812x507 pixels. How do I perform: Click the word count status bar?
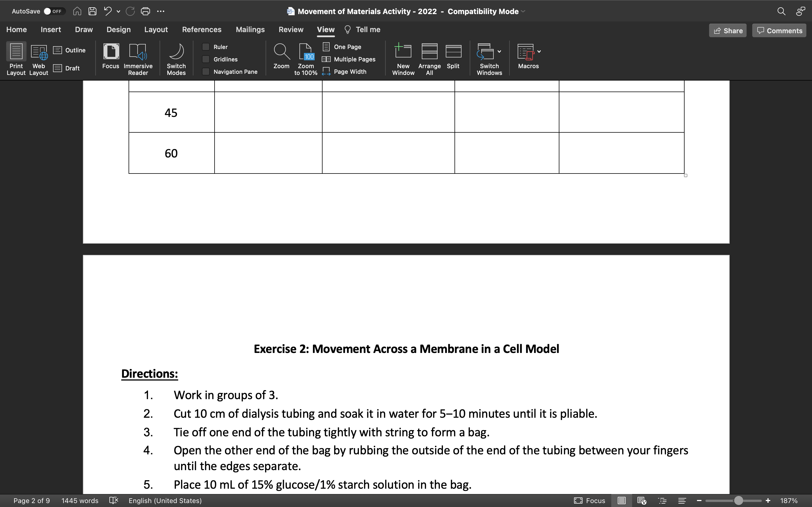pyautogui.click(x=80, y=501)
